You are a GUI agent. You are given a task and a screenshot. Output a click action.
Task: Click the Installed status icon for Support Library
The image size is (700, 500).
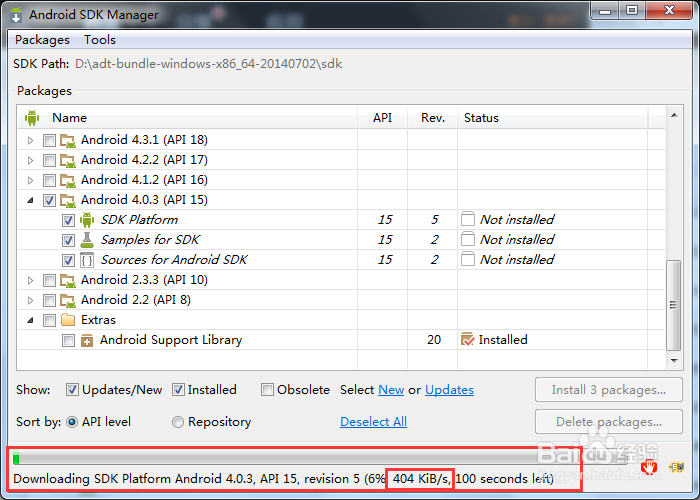click(x=467, y=340)
